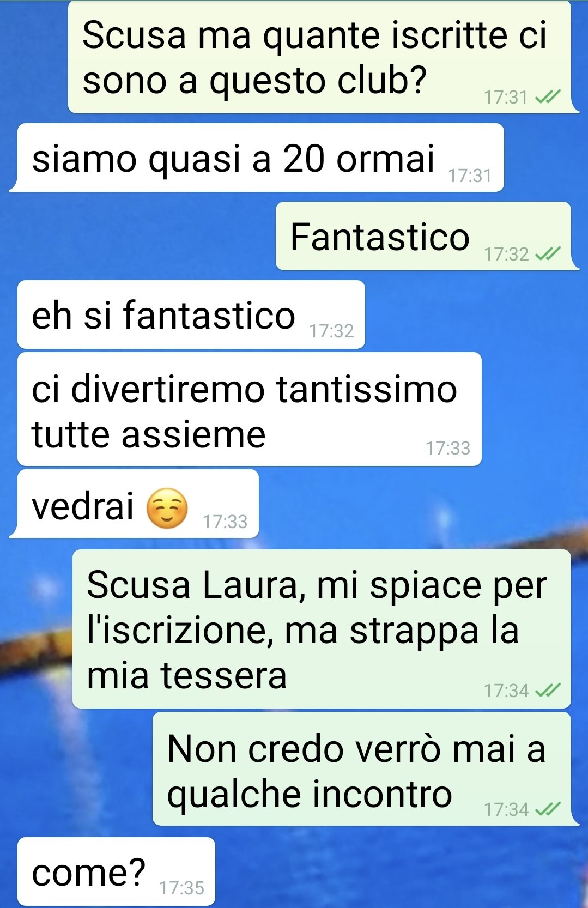588x908 pixels.
Task: Select the 'Fantastico' sent message bubble
Action: click(x=427, y=236)
